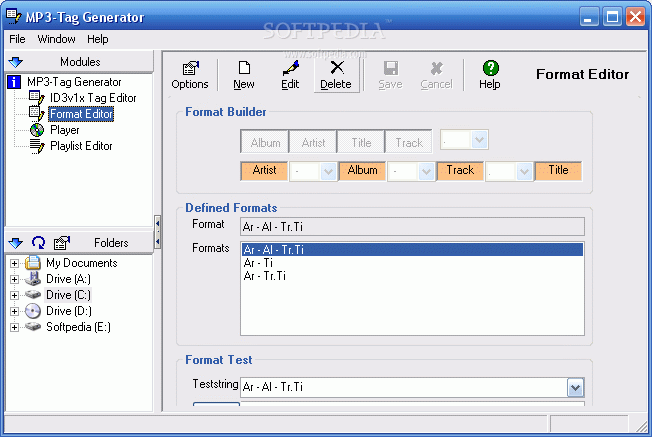
Task: Click the Softpedia (E:) drive icon
Action: click(32, 326)
